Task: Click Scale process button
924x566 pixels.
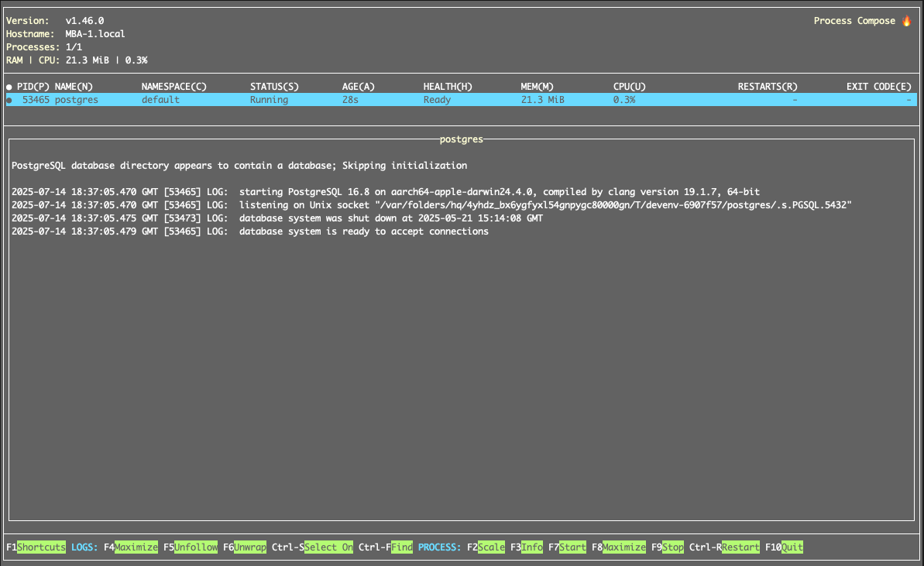Action: pyautogui.click(x=491, y=547)
